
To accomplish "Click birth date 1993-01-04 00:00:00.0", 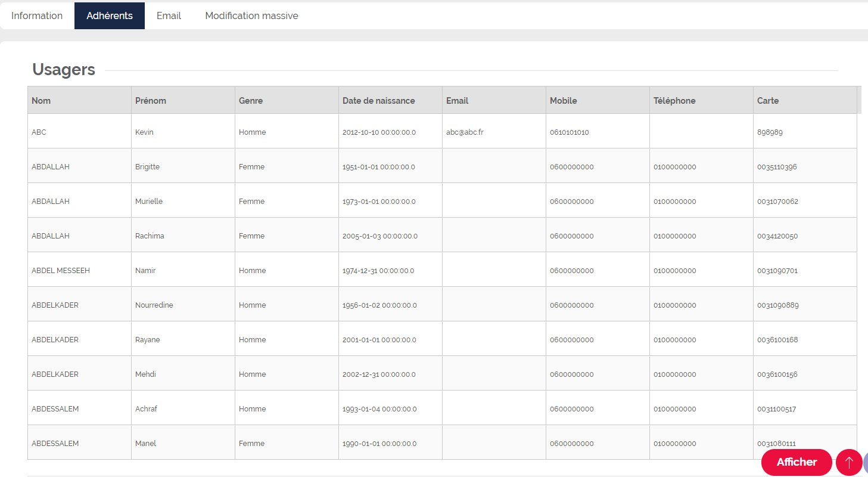I will point(379,409).
